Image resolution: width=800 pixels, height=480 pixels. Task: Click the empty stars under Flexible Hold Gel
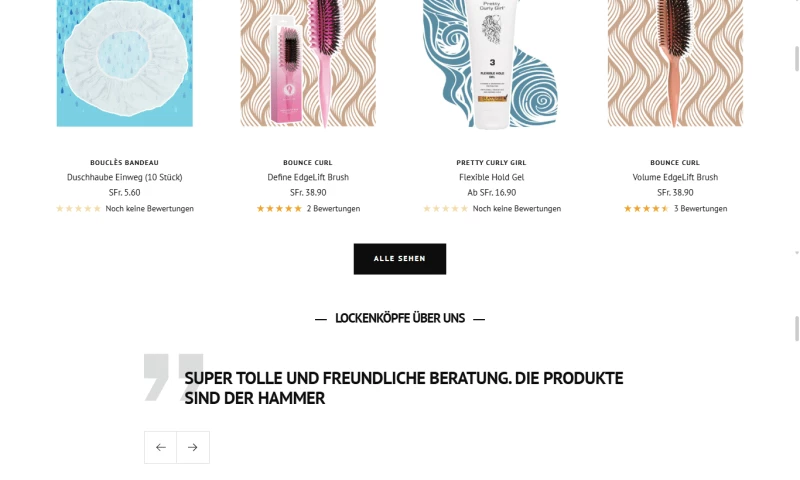tap(445, 209)
